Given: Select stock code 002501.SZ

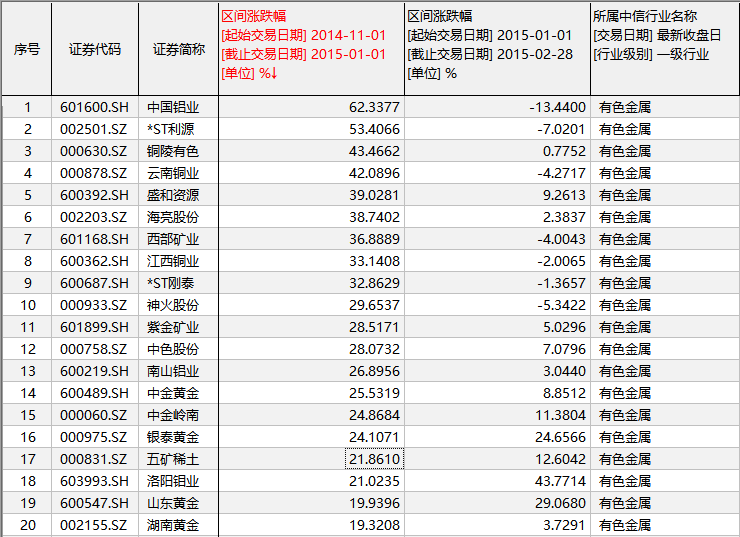Looking at the screenshot, I should (93, 129).
